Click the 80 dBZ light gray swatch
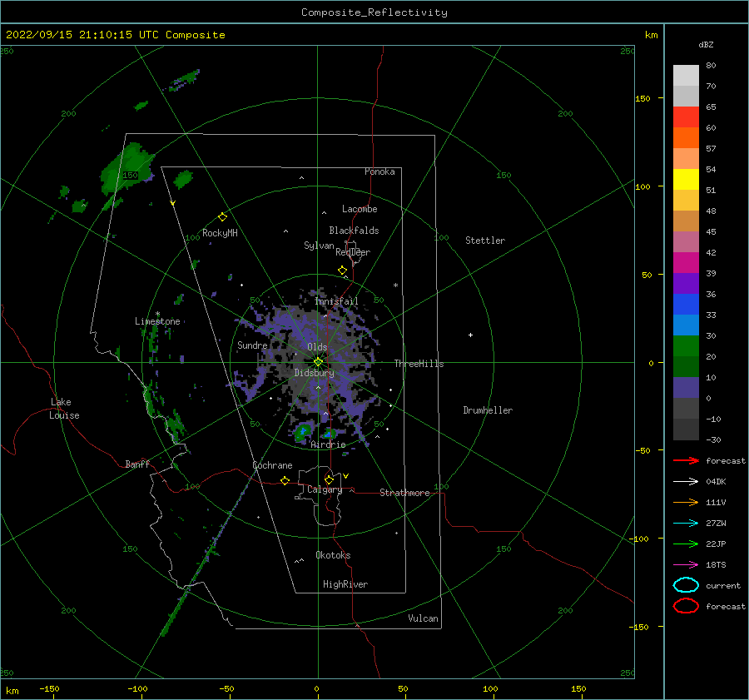 [x=686, y=75]
